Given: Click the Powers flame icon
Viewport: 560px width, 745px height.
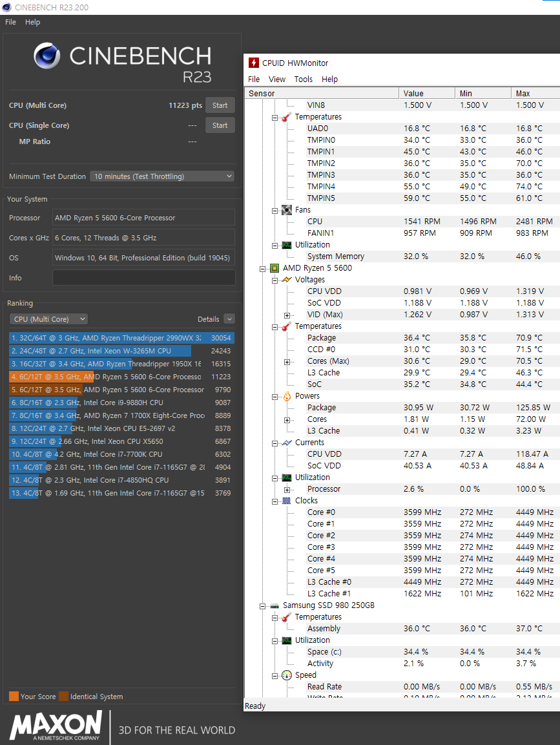Looking at the screenshot, I should coord(287,396).
